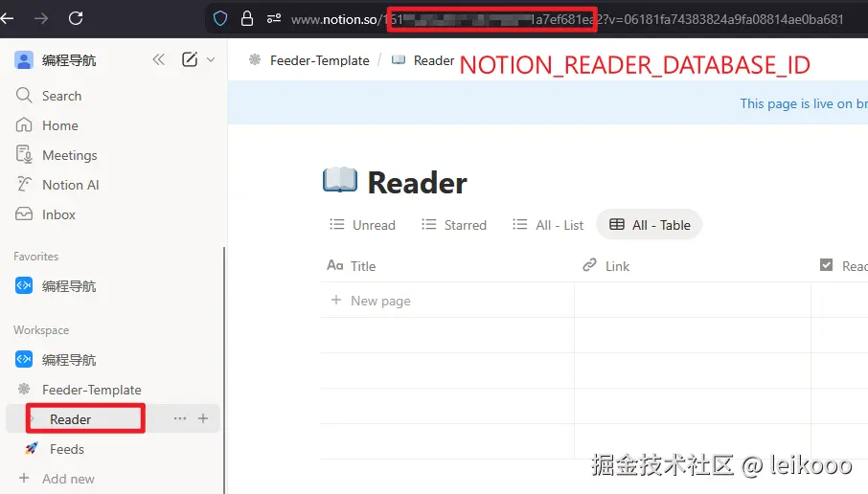Click the Favorites section header
Screen dimensions: 868x494
[x=36, y=257]
